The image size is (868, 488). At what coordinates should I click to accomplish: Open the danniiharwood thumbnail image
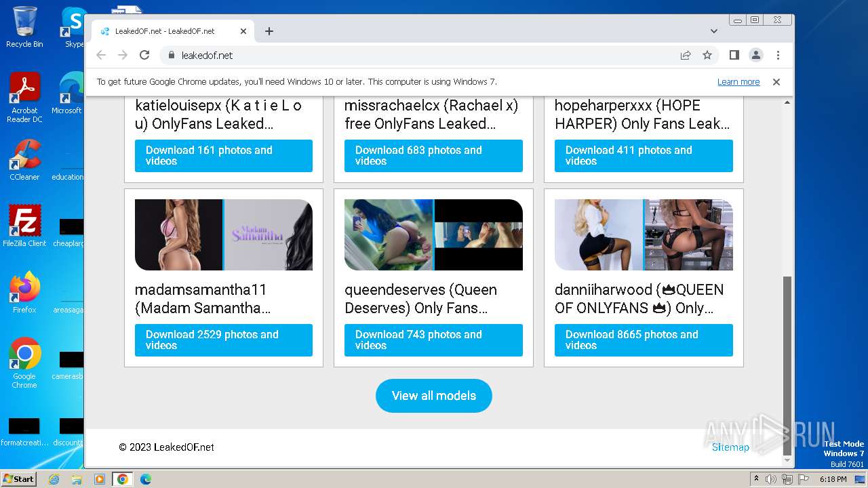pos(644,235)
